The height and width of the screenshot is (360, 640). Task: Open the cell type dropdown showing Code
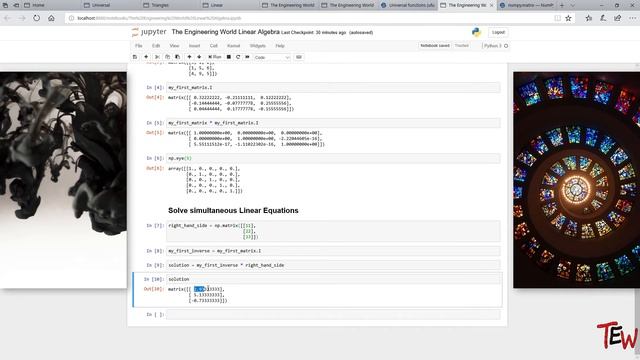click(272, 58)
